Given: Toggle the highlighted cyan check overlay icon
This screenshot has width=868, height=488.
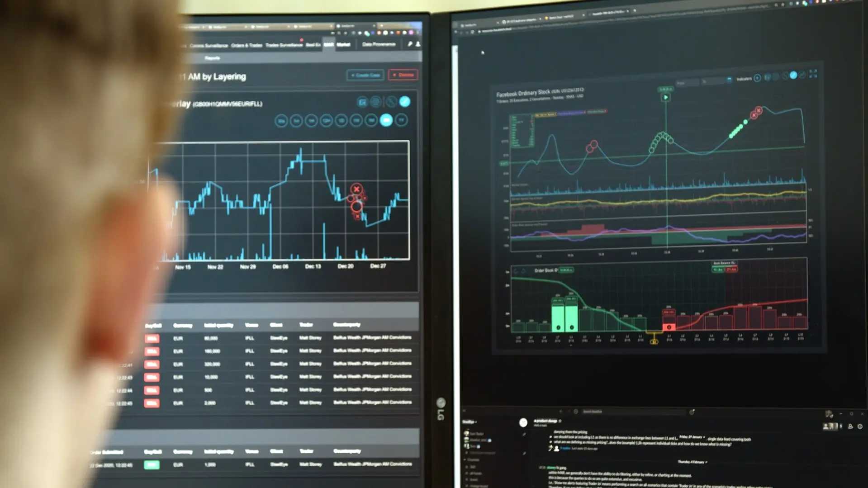Looking at the screenshot, I should (405, 102).
